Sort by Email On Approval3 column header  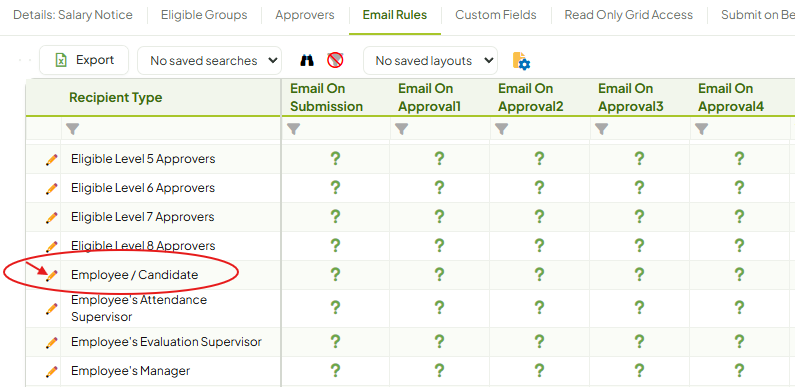631,97
